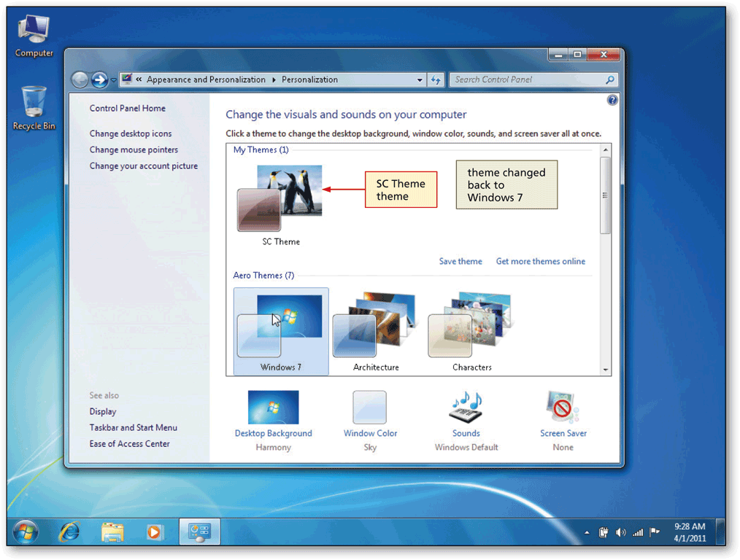This screenshot has width=740, height=560.
Task: Expand breadcrumb arrow after Appearance and Personalization
Action: point(274,80)
